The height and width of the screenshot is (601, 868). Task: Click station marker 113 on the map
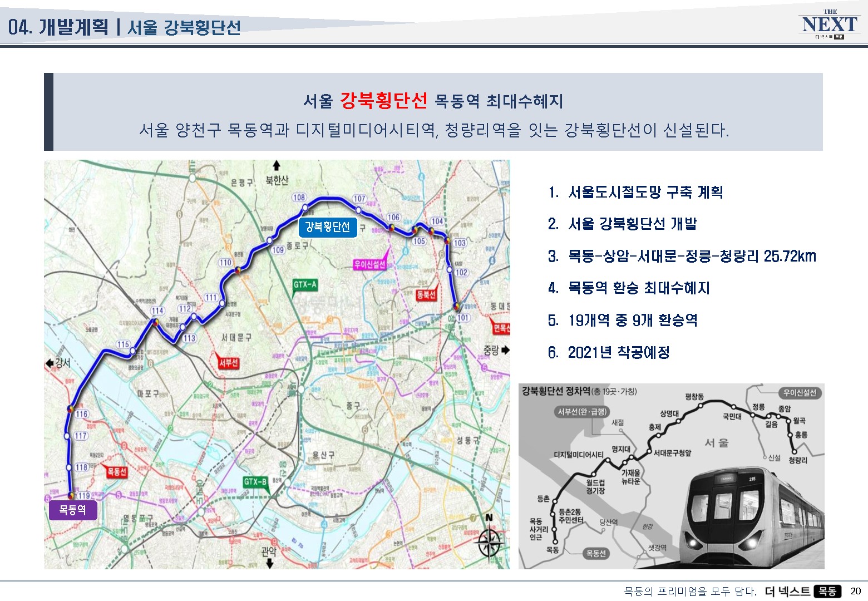tap(189, 338)
